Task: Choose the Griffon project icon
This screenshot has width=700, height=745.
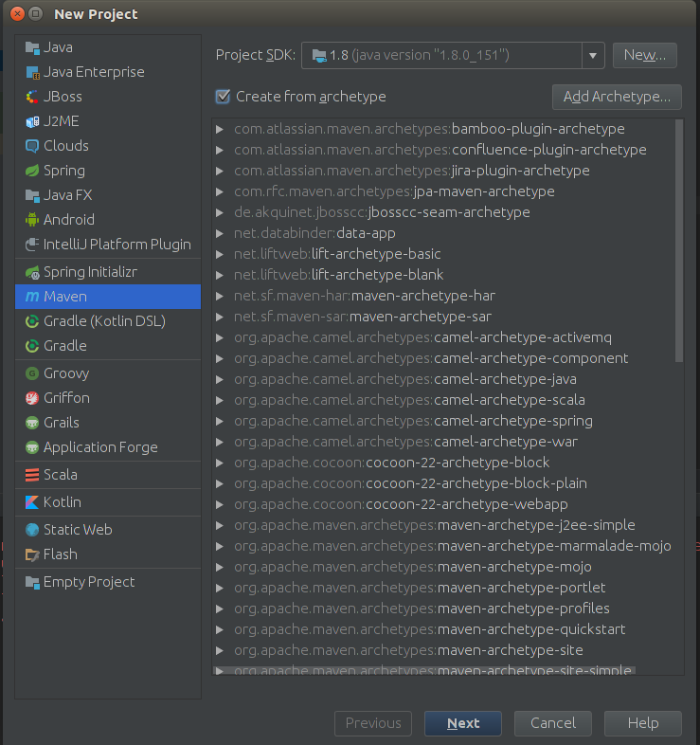Action: [32, 398]
